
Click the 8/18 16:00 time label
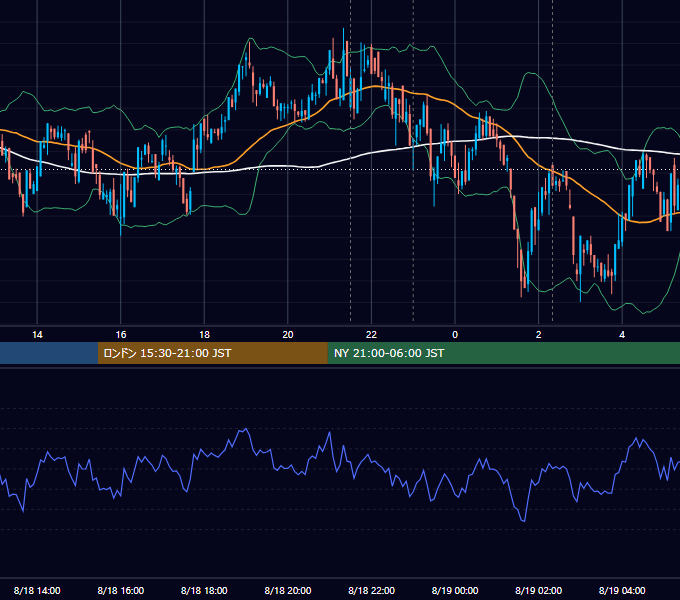coord(121,590)
